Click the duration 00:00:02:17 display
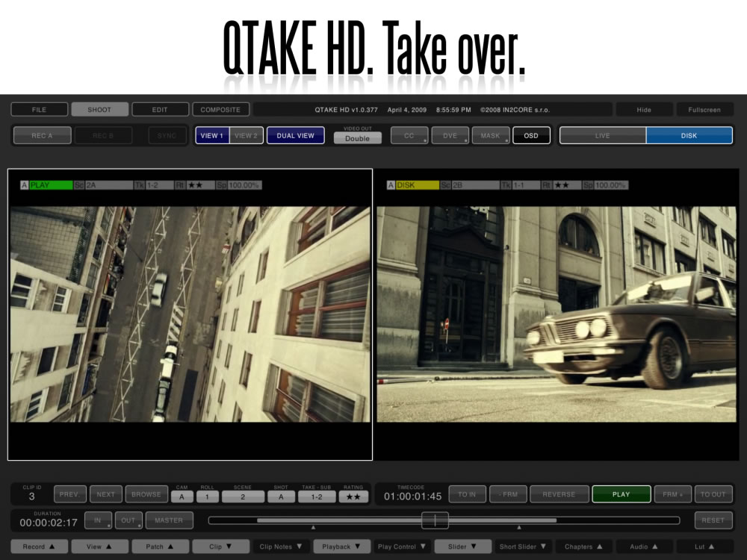Image resolution: width=747 pixels, height=560 pixels. [x=48, y=523]
